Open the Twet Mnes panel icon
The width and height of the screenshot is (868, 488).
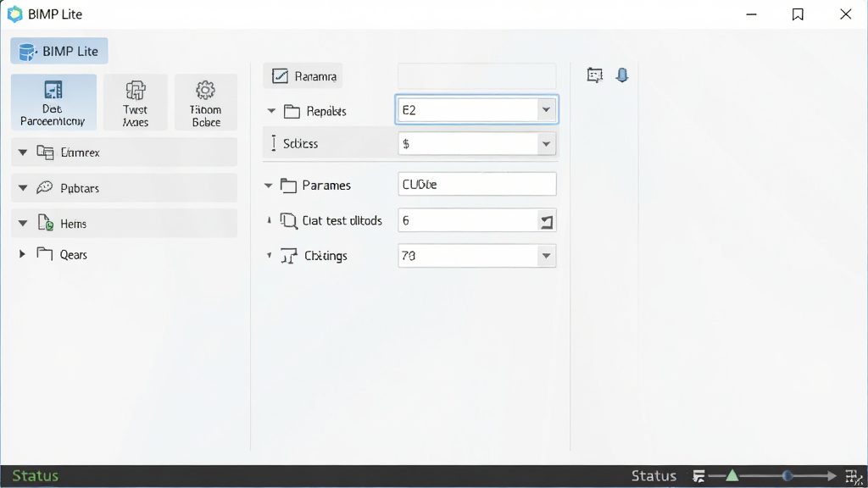point(136,90)
